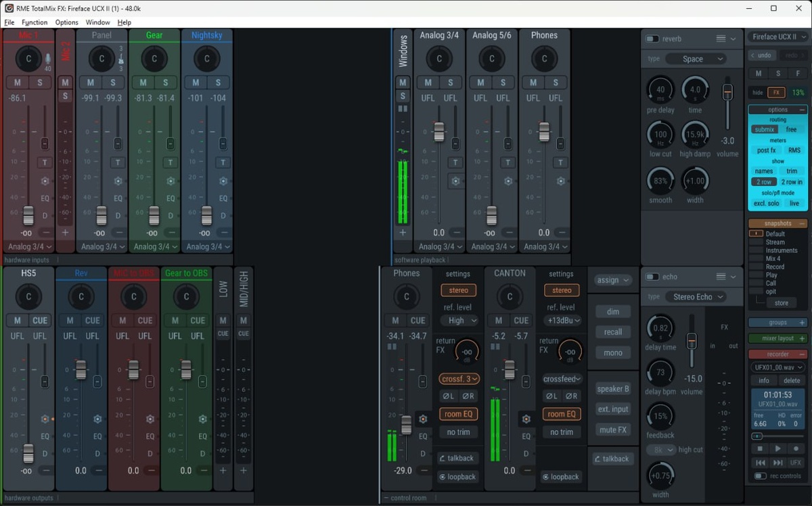This screenshot has height=506, width=812.
Task: Select the Stream snapshot
Action: [775, 242]
